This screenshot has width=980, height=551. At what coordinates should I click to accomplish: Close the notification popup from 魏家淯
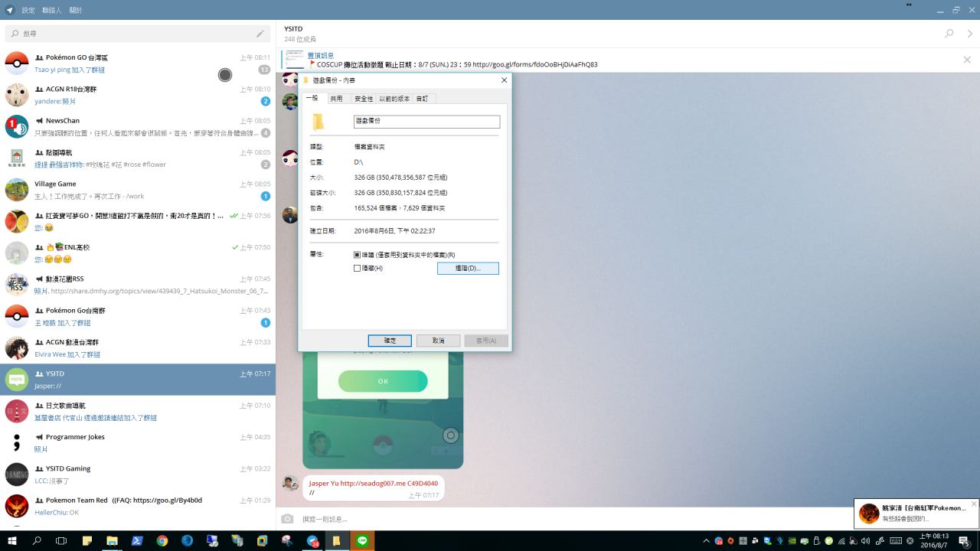[974, 504]
